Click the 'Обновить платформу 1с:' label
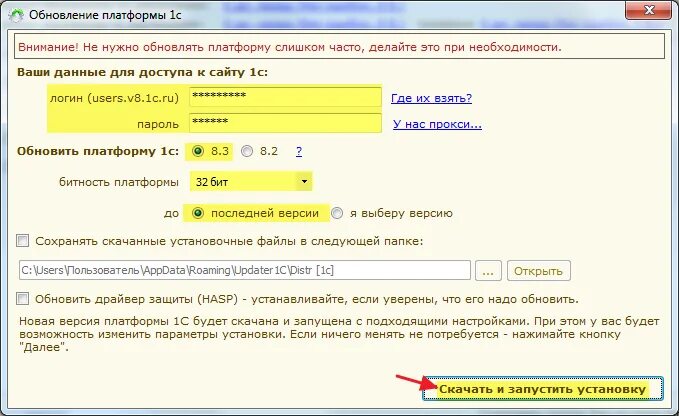The width and height of the screenshot is (679, 416). [98, 151]
